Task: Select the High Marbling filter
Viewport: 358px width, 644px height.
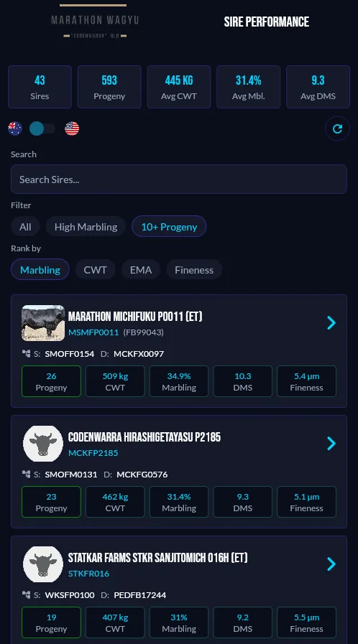Action: pos(86,227)
